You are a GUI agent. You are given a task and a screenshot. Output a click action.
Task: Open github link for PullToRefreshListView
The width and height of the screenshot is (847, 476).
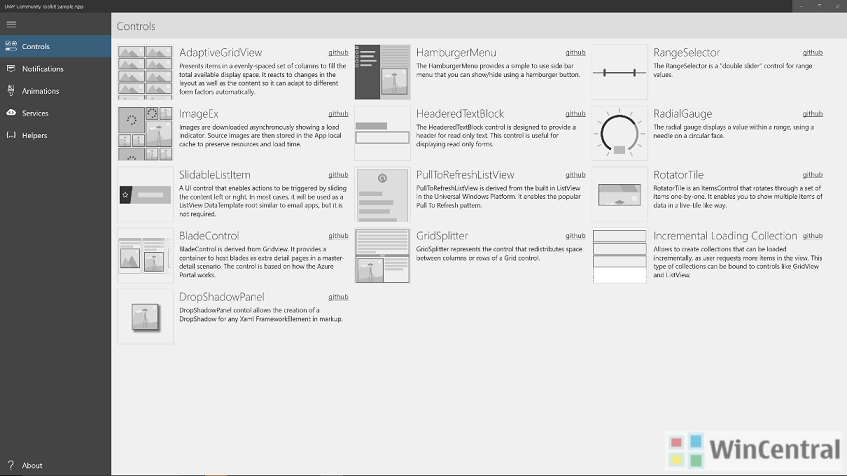pos(575,175)
